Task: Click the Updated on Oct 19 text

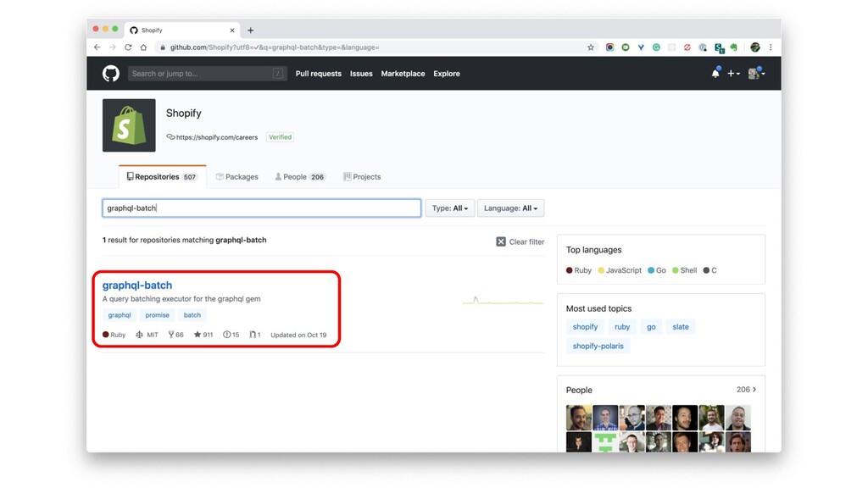Action: click(298, 335)
